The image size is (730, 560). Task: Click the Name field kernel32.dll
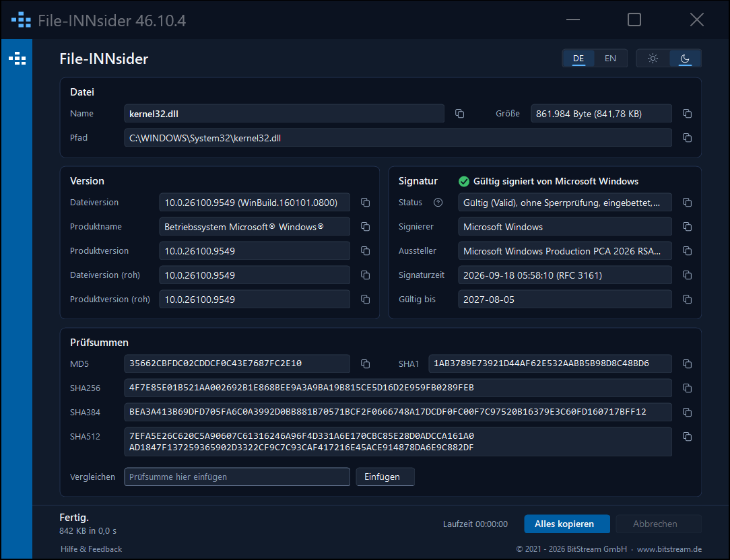point(284,114)
